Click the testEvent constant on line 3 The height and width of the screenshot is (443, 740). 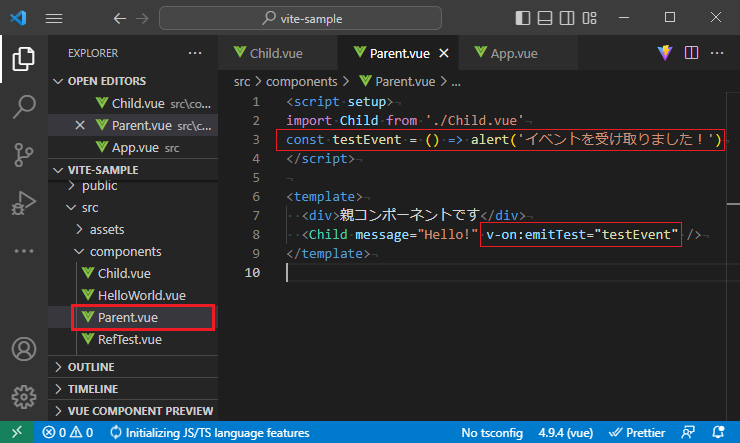pos(366,140)
